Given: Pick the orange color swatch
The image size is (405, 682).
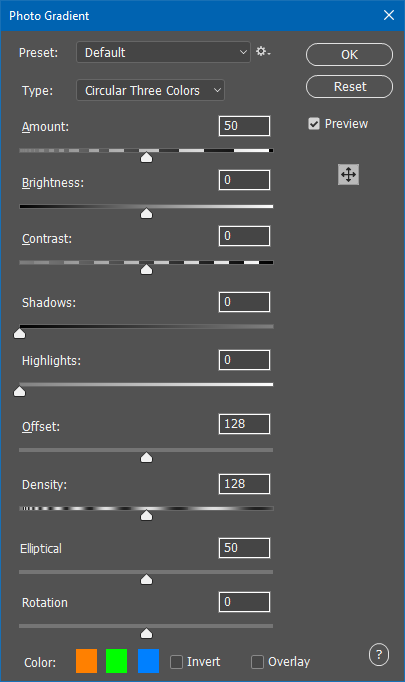Looking at the screenshot, I should (x=87, y=661).
